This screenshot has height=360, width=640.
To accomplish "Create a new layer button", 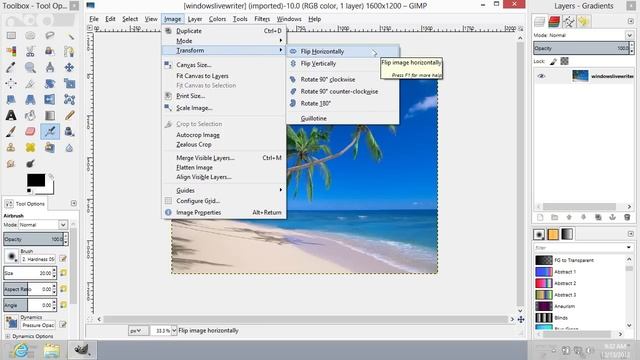I will click(540, 218).
